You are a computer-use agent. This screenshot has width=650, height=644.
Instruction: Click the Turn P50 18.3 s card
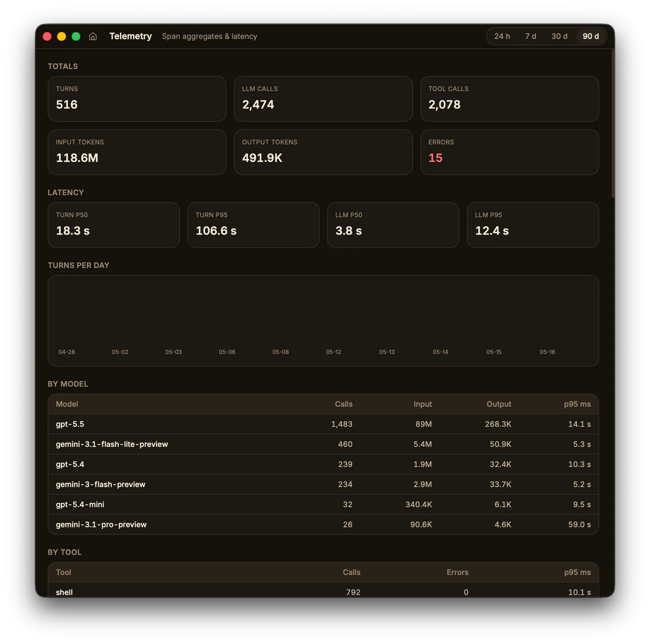click(114, 225)
